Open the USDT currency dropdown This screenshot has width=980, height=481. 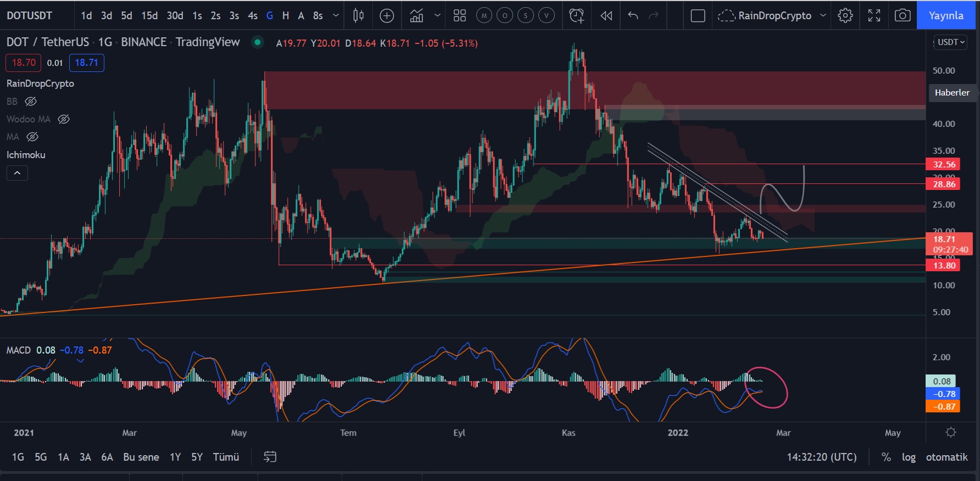[x=950, y=42]
